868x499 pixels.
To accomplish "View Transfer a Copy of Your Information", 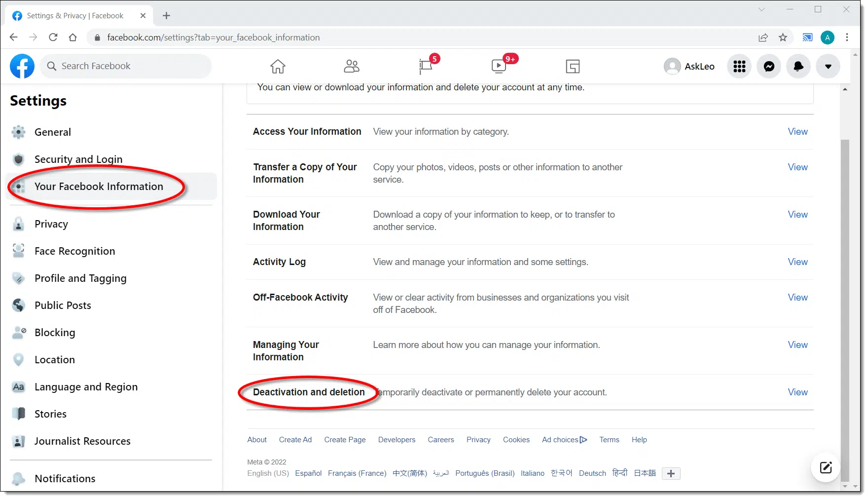I will point(797,167).
